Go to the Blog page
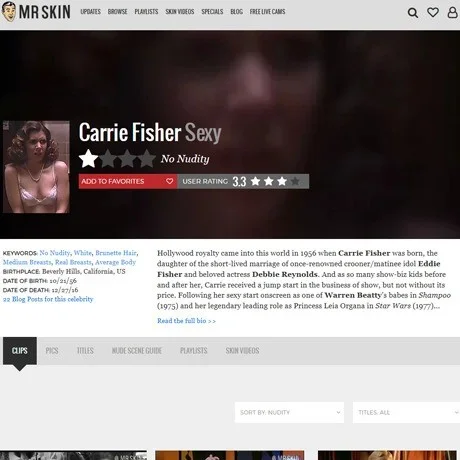 [x=236, y=12]
